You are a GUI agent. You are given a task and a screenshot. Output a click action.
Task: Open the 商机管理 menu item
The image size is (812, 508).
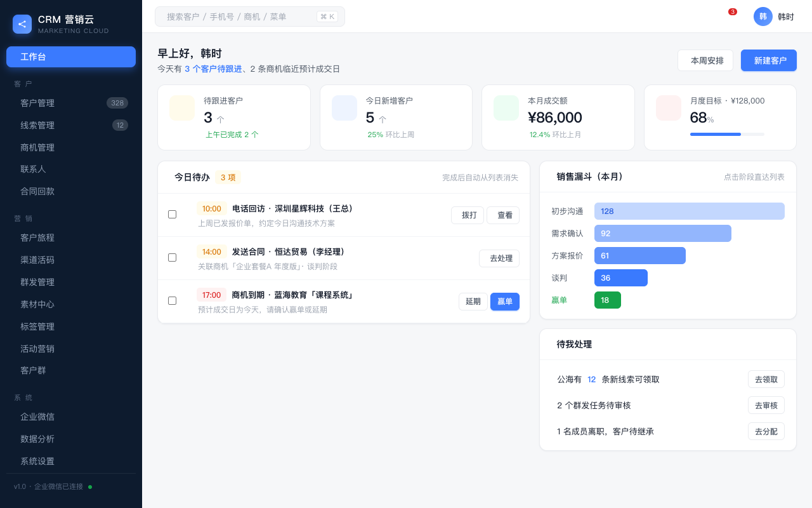(x=71, y=147)
